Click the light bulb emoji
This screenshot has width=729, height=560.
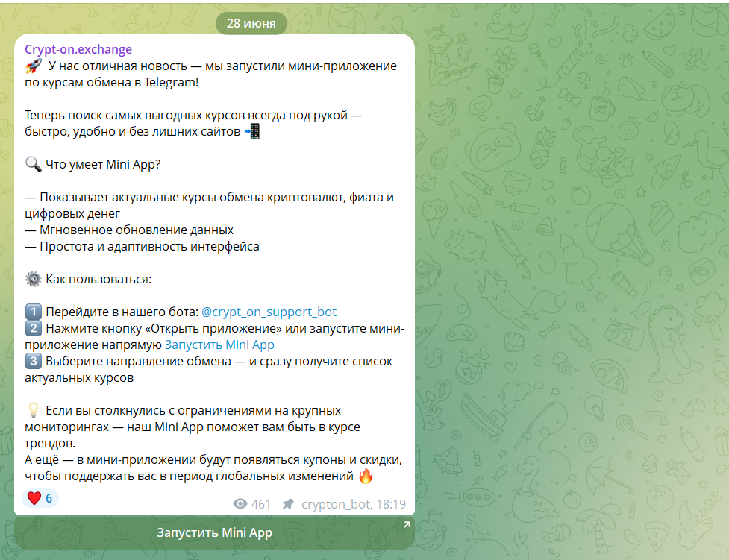33,410
